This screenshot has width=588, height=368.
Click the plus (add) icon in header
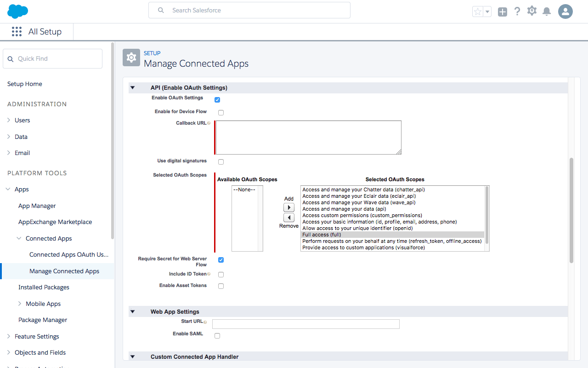click(x=502, y=11)
